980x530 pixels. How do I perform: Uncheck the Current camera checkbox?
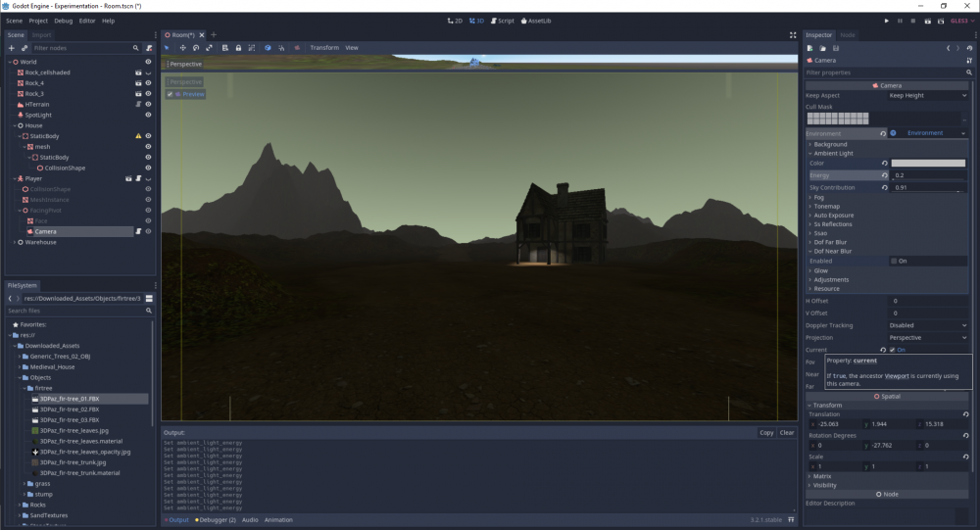(893, 350)
